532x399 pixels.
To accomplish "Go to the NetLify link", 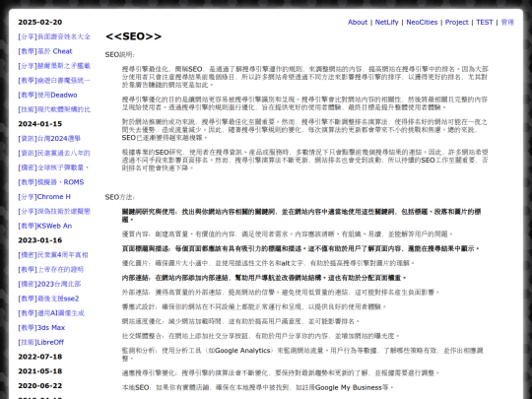I will pos(386,22).
